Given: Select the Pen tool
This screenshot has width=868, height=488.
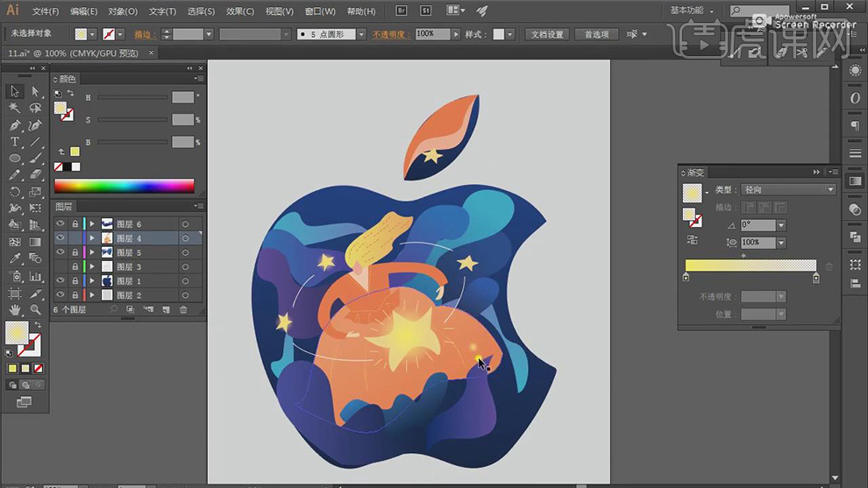Looking at the screenshot, I should pos(14,125).
